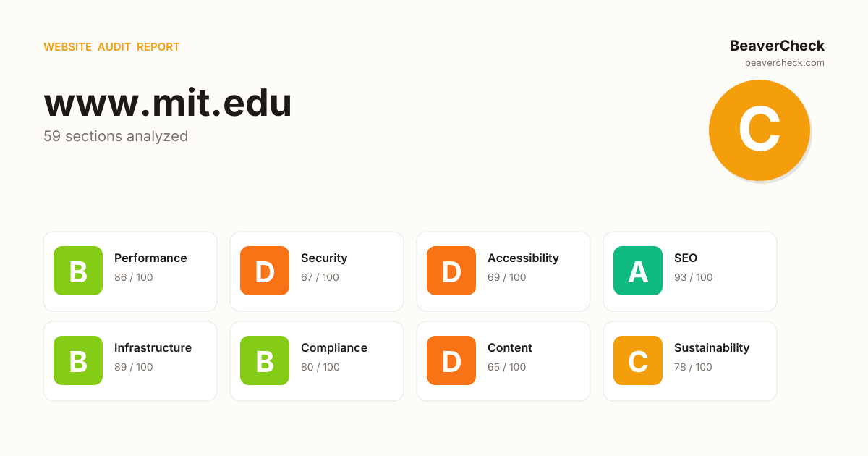Click the BeaverCheck brand name
Image resolution: width=868 pixels, height=456 pixels.
pos(777,46)
